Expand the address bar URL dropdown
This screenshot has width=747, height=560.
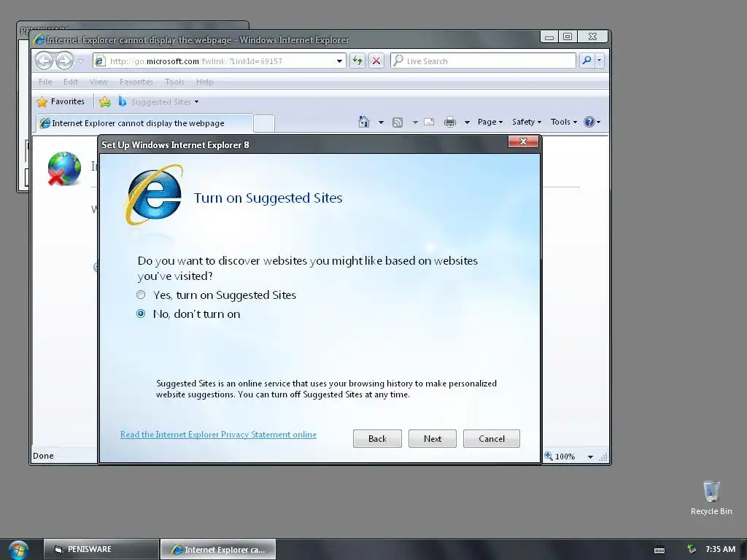(339, 61)
